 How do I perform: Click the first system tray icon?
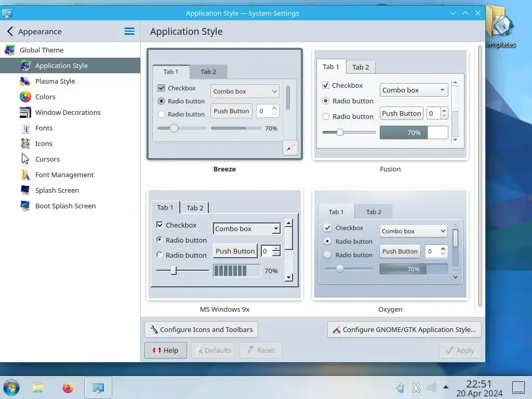401,388
